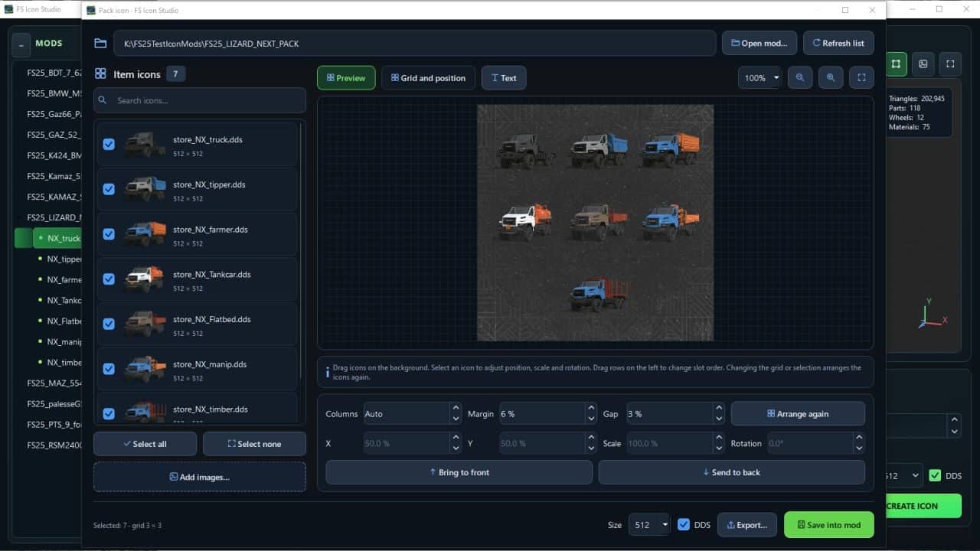The image size is (980, 551).
Task: Toggle the DDS checkbox in main window
Action: tap(935, 476)
